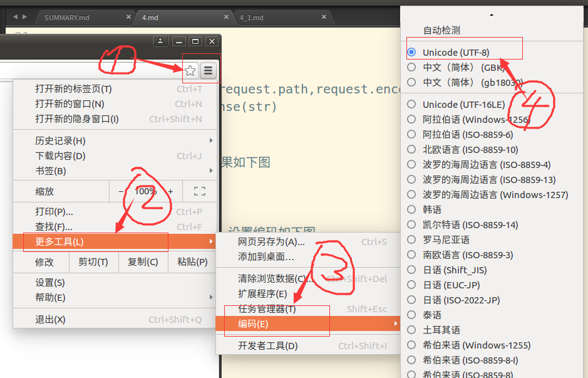Screen dimensions: 588x378
Task: Click the user profile icon in title bar
Action: click(161, 41)
